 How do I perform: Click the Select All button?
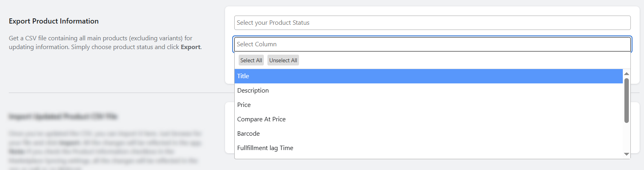[x=251, y=60]
